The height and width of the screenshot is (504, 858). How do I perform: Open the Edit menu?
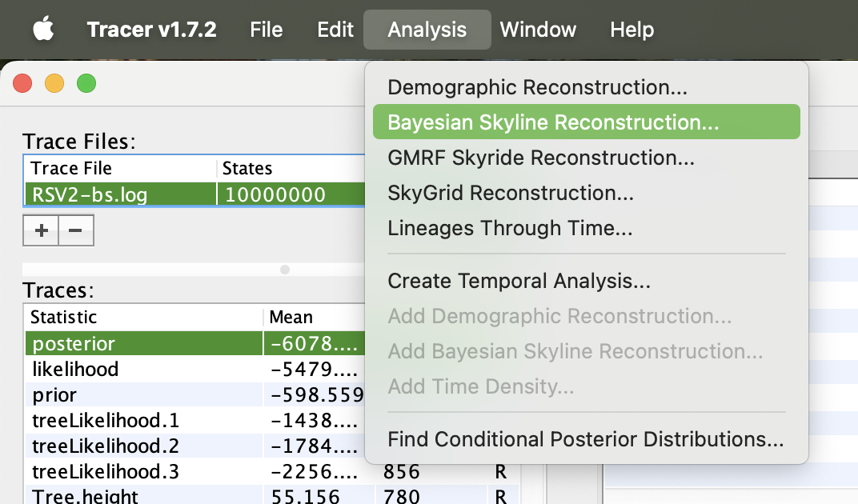coord(335,30)
